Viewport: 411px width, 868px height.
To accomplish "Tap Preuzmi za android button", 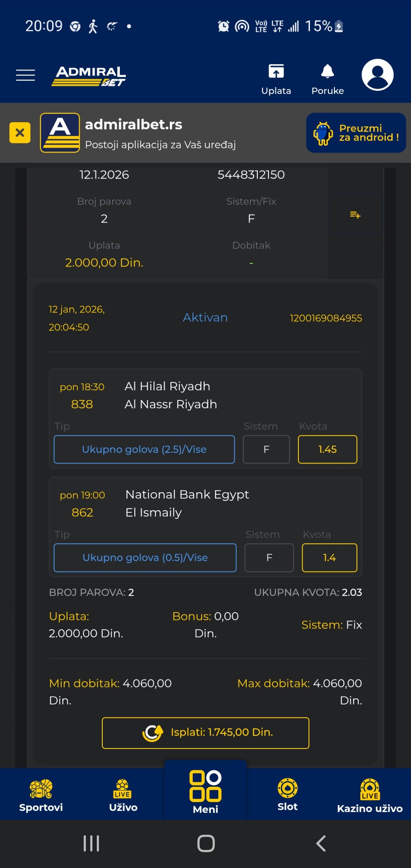I will tap(356, 133).
